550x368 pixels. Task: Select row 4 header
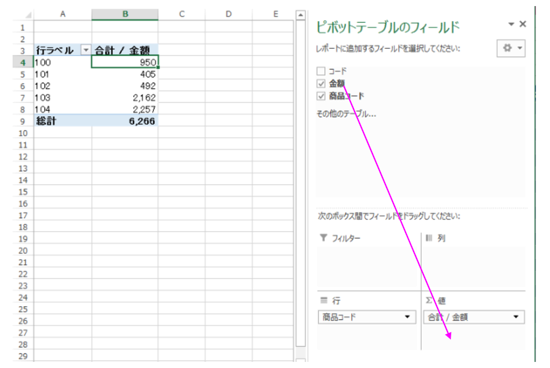click(23, 62)
